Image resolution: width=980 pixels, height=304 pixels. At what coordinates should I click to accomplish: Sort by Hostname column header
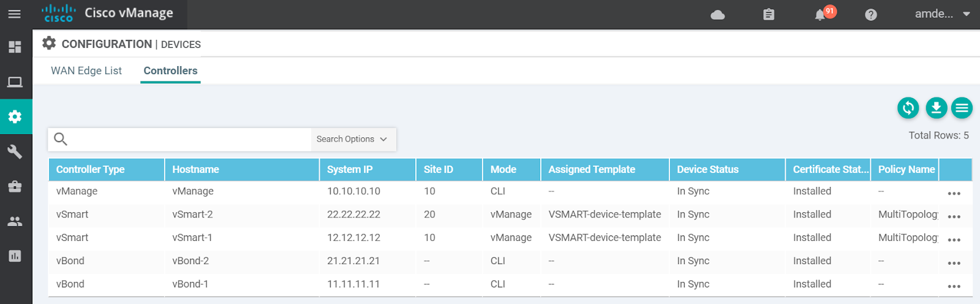point(196,169)
